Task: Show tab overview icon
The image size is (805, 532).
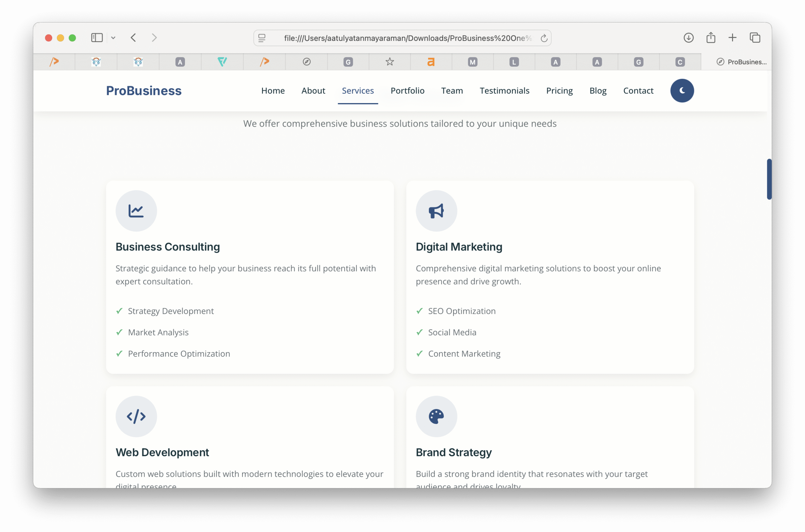Action: pos(755,38)
